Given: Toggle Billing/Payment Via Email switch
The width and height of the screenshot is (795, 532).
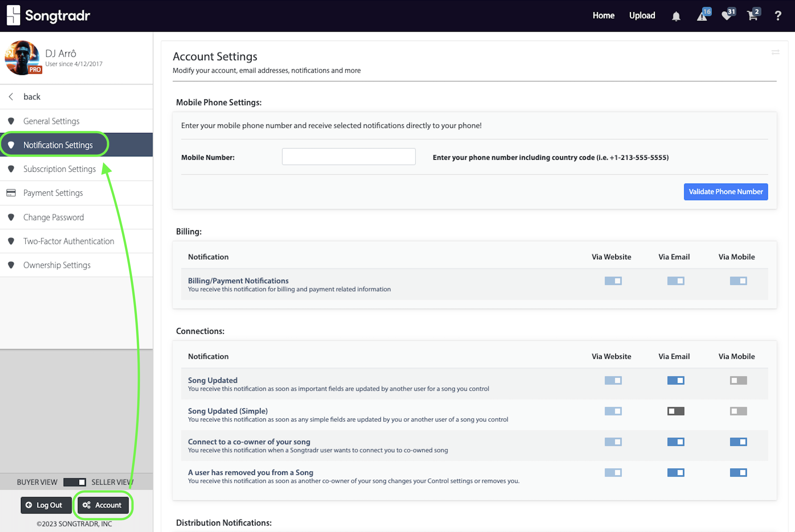Looking at the screenshot, I should point(676,281).
